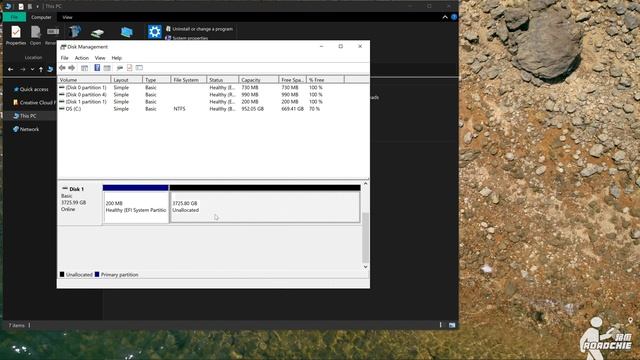Screen dimensions: 640x360
Task: Sort by the % Free column header
Action: point(325,80)
